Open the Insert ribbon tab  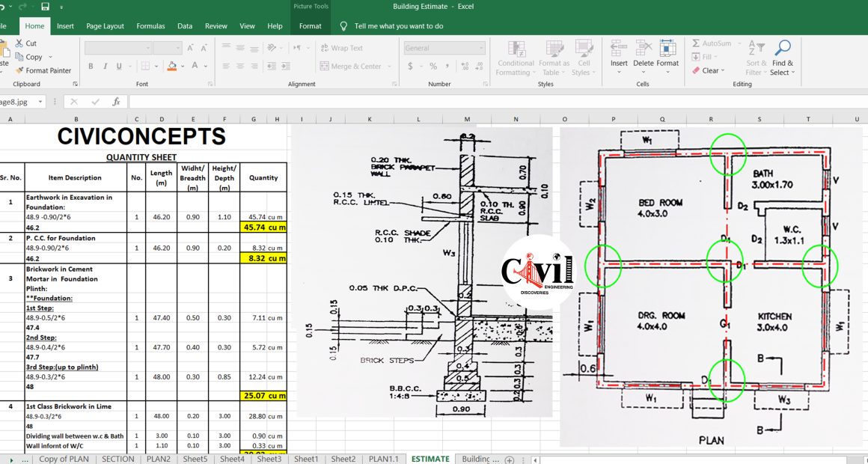(65, 26)
